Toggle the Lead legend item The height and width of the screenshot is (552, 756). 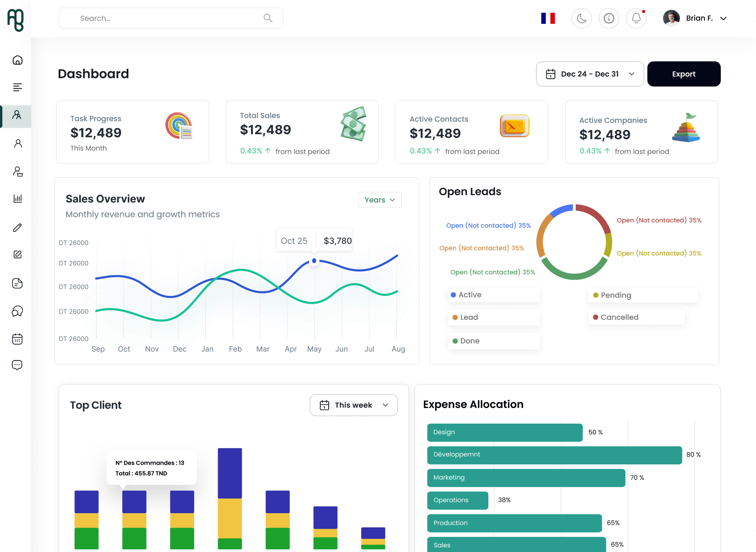[493, 317]
